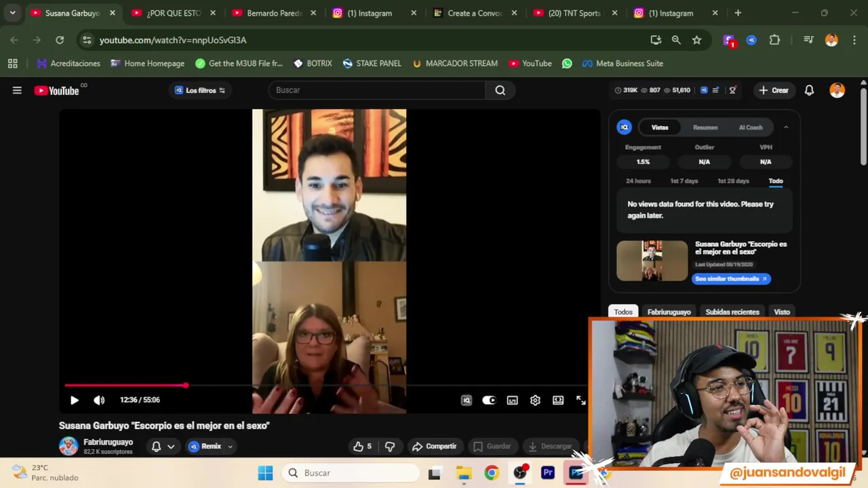Enter fullscreen mode
868x488 pixels.
pos(581,401)
